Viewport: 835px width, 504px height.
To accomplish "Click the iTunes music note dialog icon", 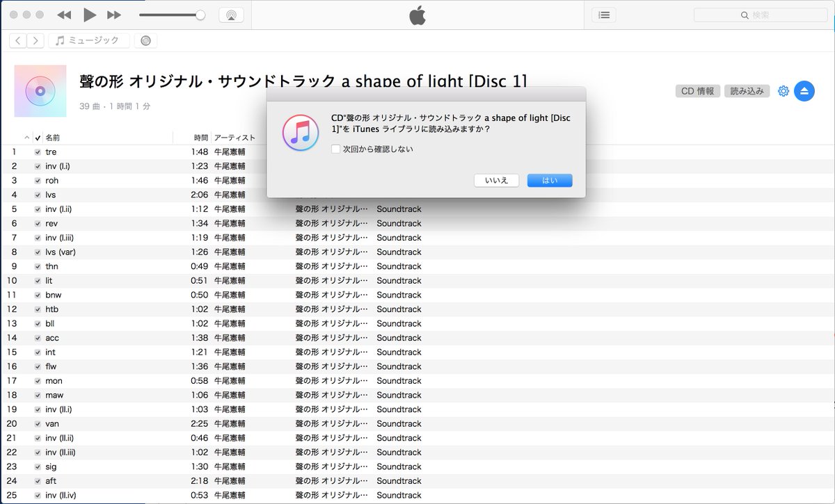I will (x=301, y=131).
